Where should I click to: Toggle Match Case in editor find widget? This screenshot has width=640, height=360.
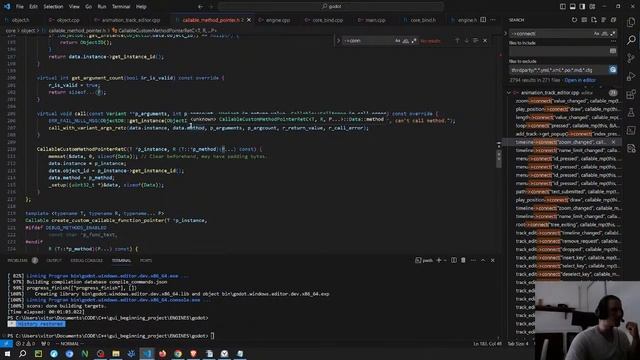click(398, 40)
